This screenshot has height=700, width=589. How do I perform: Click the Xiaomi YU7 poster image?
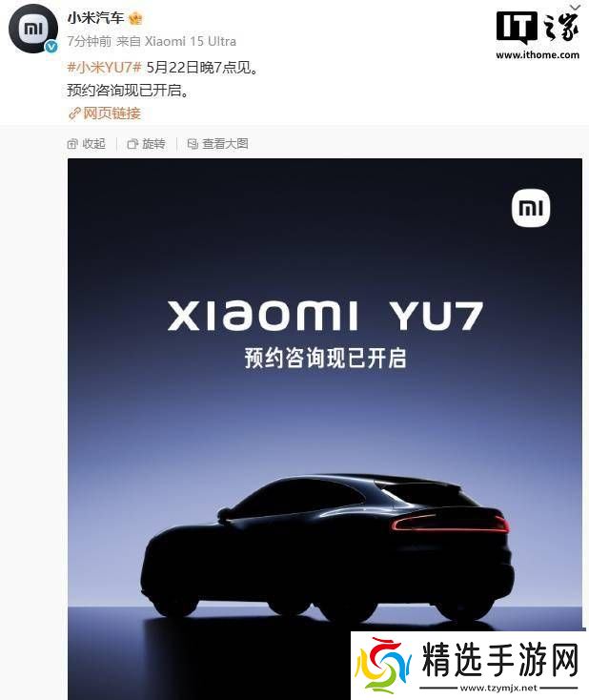[x=325, y=428]
